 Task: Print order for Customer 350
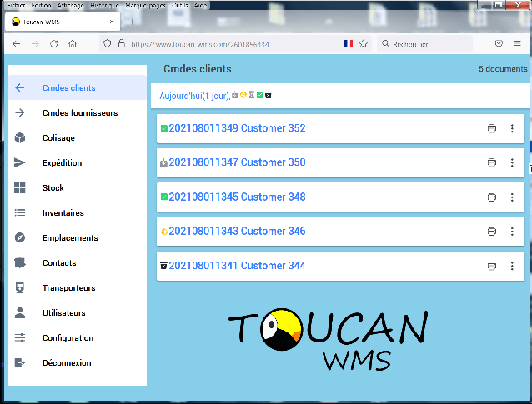492,162
